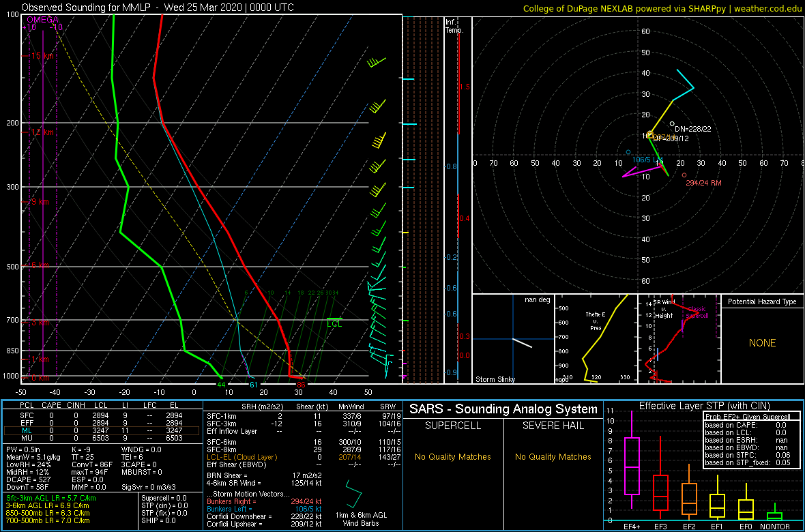Click the DN=228/22 hodograph label
This screenshot has width=805, height=532.
[692, 128]
